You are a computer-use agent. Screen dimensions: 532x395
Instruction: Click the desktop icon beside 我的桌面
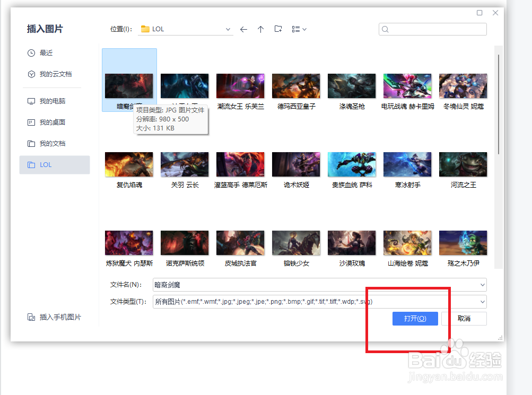tap(31, 122)
